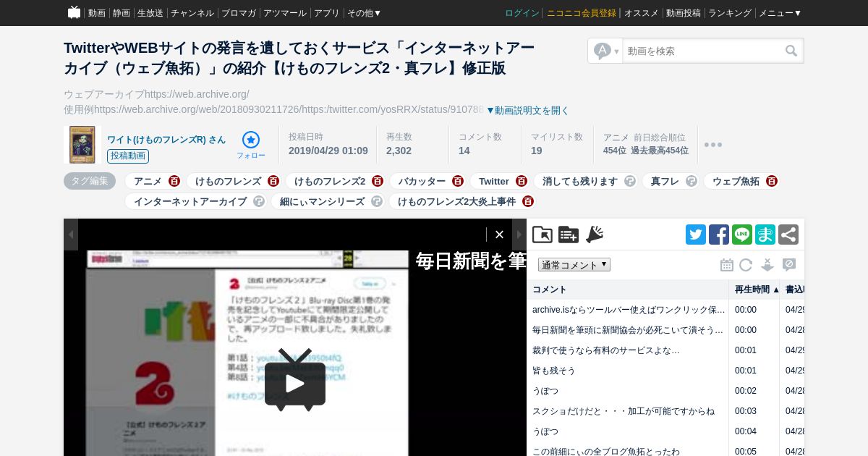Reload the comment list

[746, 265]
